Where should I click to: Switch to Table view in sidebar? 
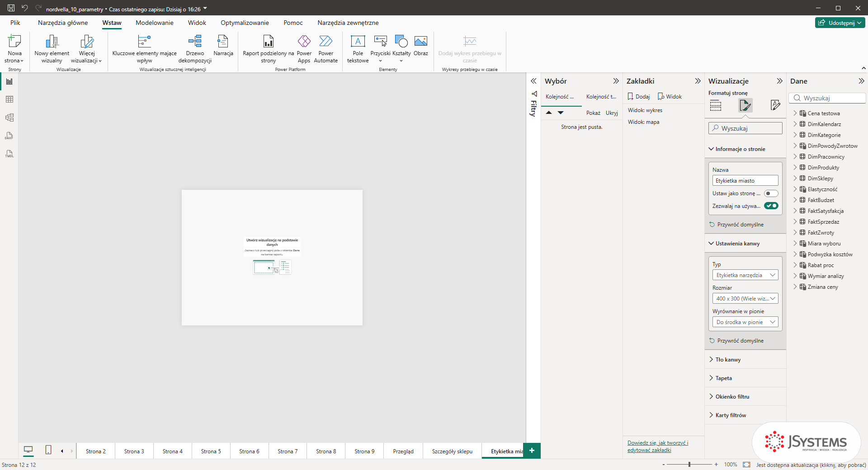click(9, 99)
